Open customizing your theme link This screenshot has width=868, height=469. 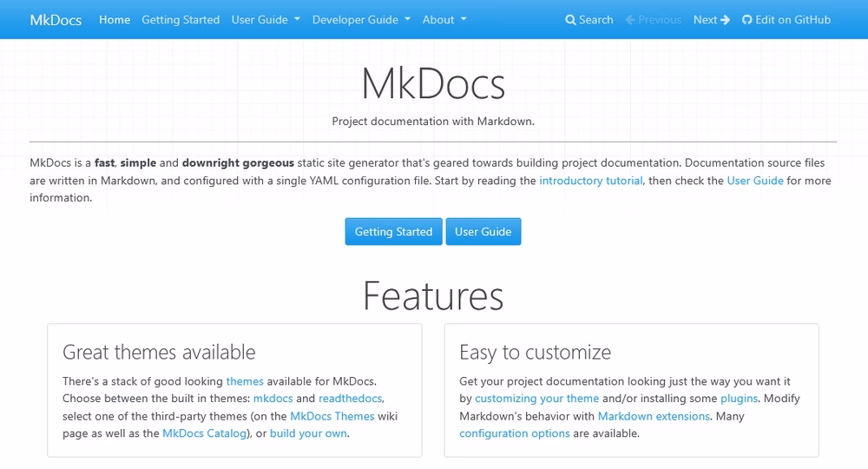tap(537, 398)
